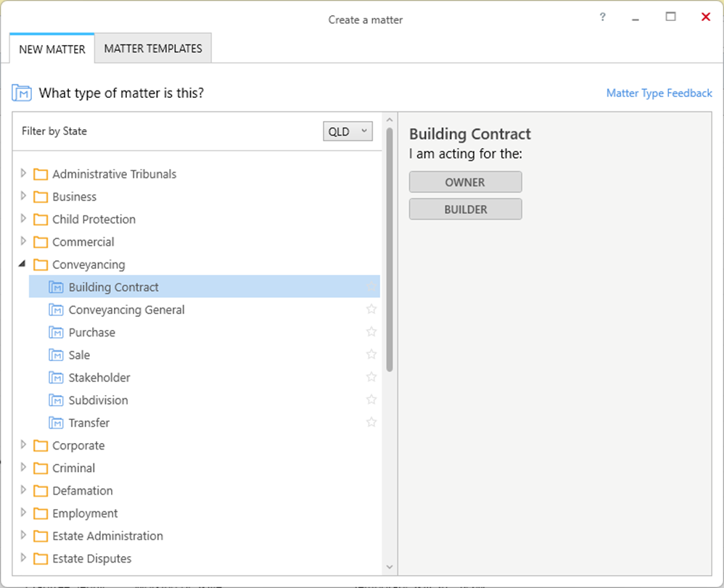724x588 pixels.
Task: Click the Sale matter type icon
Action: tap(56, 355)
